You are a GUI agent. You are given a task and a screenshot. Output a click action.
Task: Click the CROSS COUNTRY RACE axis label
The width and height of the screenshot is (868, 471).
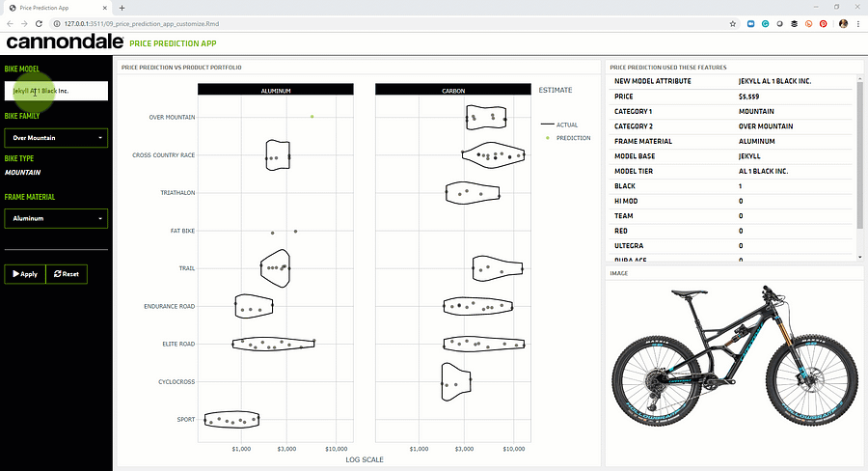click(163, 155)
